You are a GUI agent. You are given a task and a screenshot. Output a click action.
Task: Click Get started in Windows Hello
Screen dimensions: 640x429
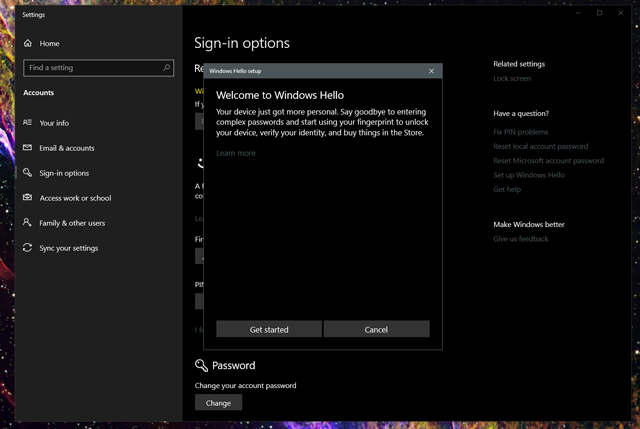pos(269,329)
